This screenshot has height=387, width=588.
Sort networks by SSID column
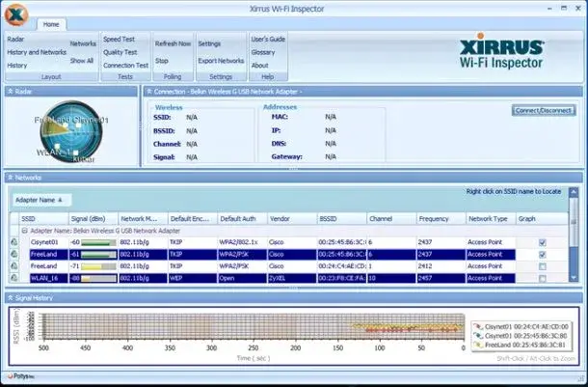44,218
